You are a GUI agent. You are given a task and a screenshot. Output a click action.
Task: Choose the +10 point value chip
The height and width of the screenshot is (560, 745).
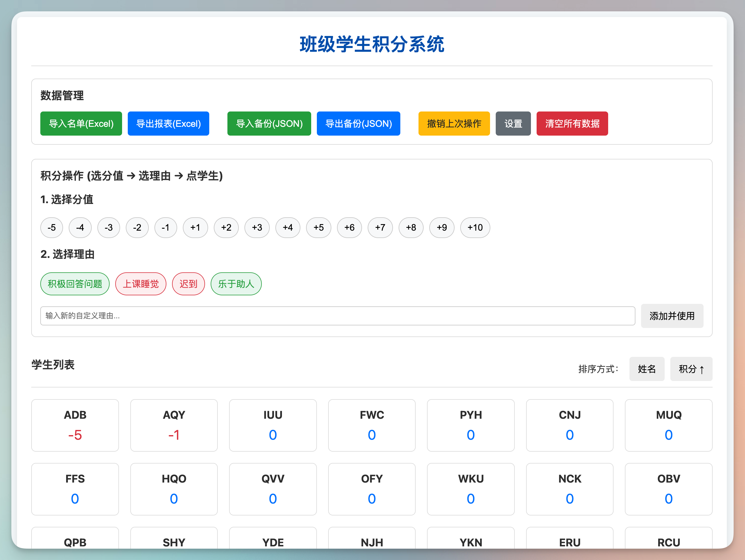point(474,228)
